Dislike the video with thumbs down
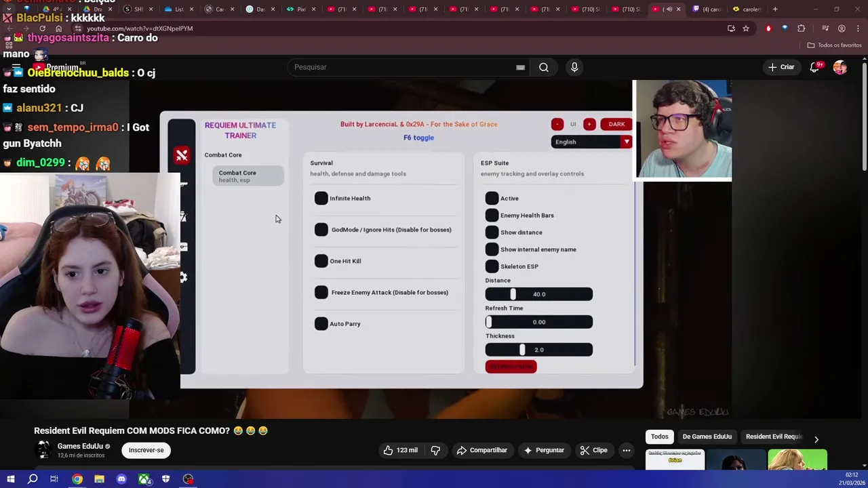The width and height of the screenshot is (868, 488). 436,450
